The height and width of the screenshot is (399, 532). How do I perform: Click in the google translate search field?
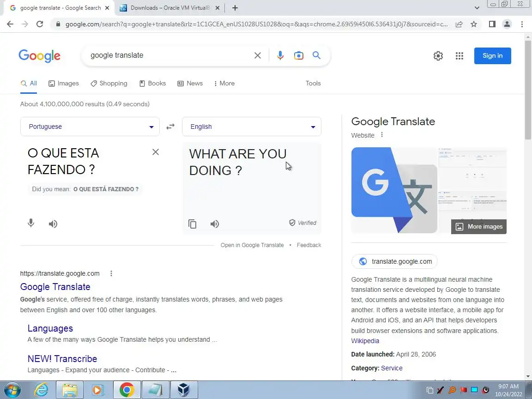coord(169,55)
